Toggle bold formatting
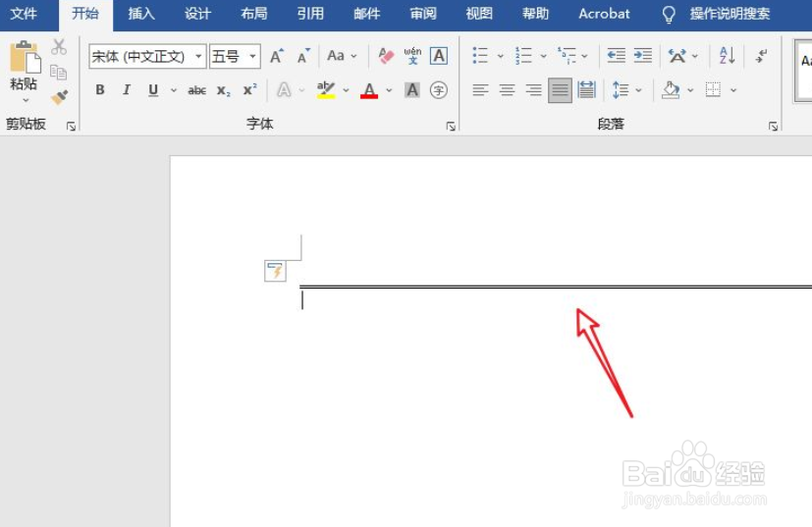This screenshot has height=527, width=812. pyautogui.click(x=100, y=90)
